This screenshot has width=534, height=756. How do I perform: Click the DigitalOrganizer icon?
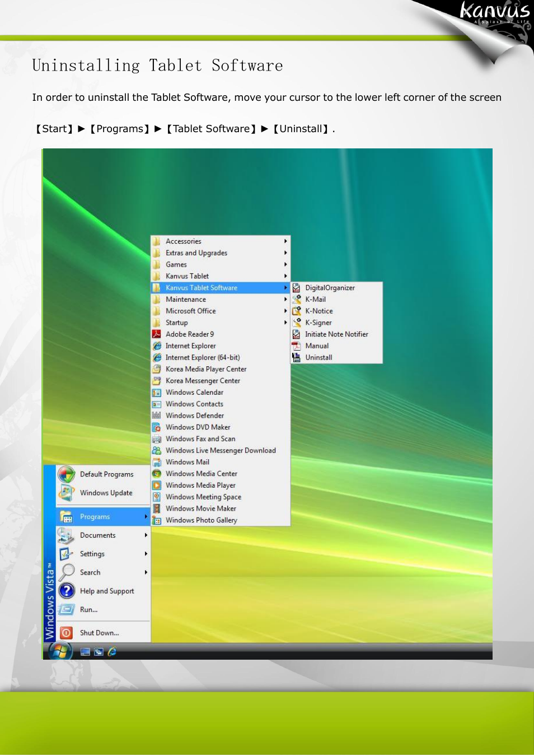(x=297, y=288)
